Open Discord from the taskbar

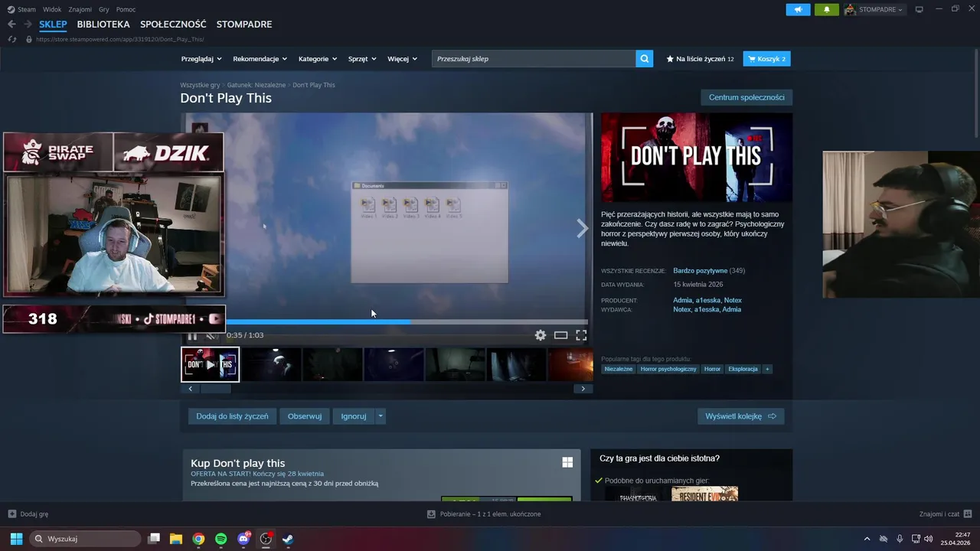243,539
